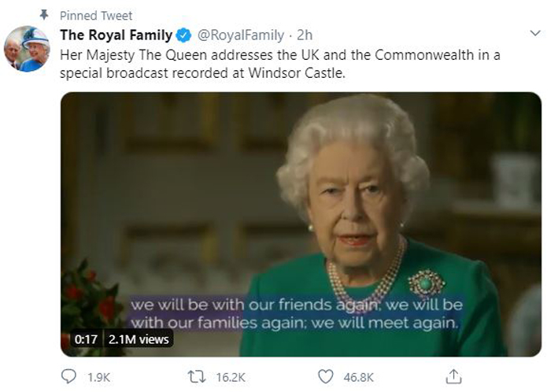This screenshot has height=392, width=551.
Task: Click the 2.1M views label
Action: 139,339
